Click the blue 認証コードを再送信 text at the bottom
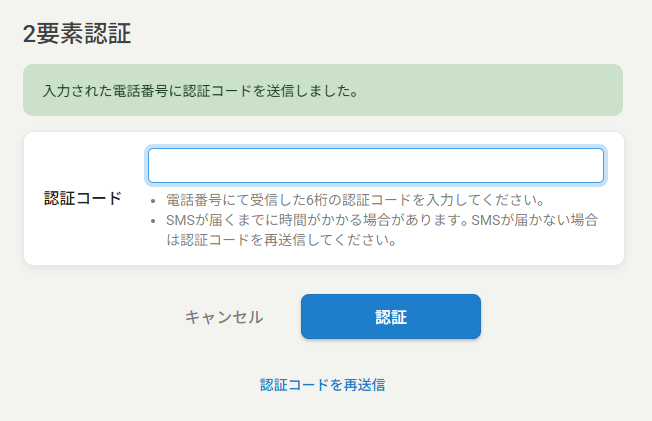The height and width of the screenshot is (421, 652). point(323,384)
